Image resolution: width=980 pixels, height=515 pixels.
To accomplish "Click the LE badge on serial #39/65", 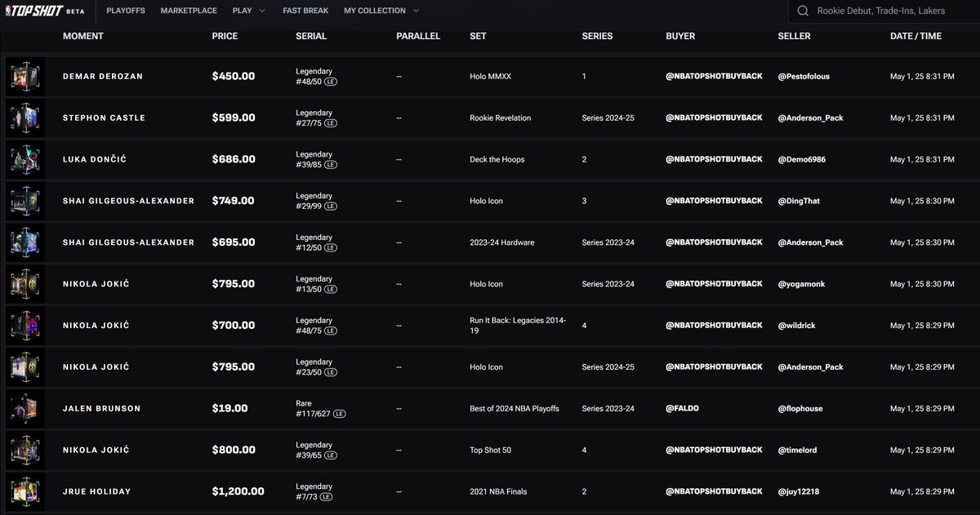I will pos(331,455).
